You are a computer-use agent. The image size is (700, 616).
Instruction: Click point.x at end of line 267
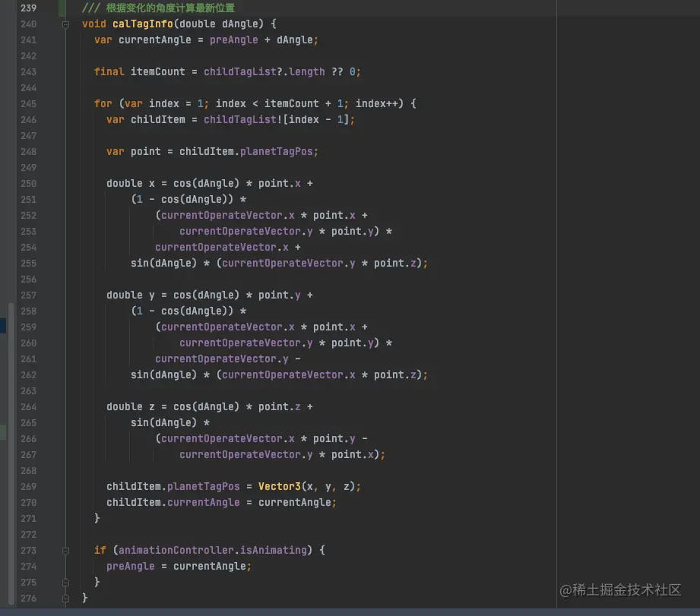352,454
